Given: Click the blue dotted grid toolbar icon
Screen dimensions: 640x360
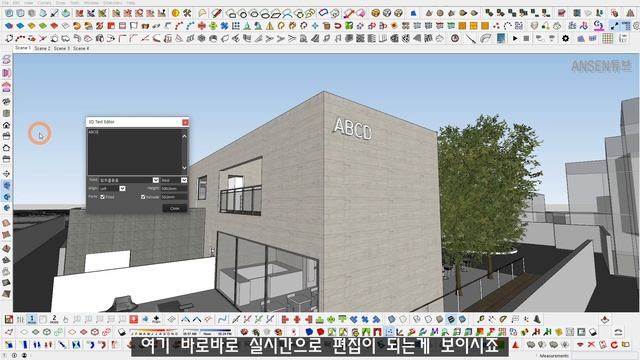Looking at the screenshot, I should coord(236,26).
